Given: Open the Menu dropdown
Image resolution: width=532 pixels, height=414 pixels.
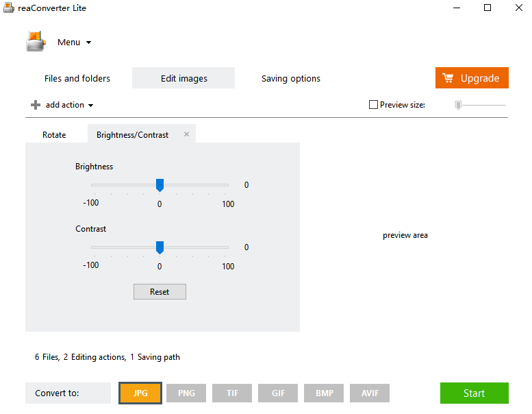Looking at the screenshot, I should [x=75, y=42].
